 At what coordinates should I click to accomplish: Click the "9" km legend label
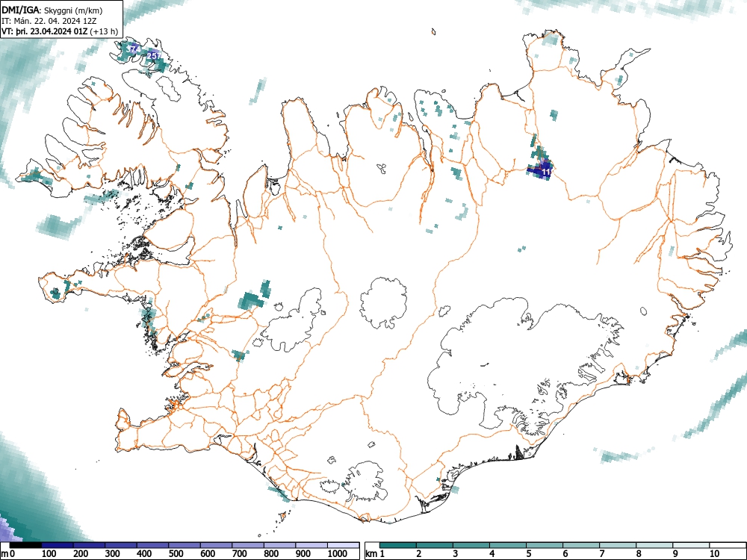675,554
